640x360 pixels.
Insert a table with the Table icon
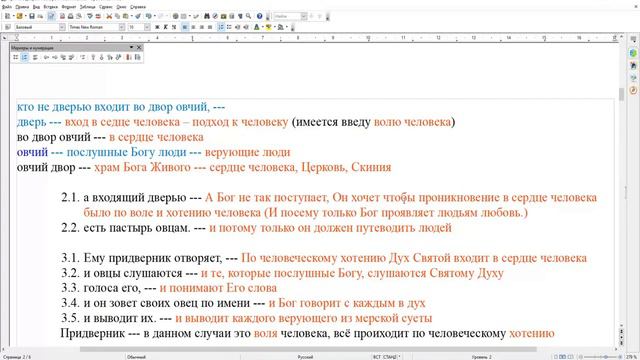pos(184,16)
